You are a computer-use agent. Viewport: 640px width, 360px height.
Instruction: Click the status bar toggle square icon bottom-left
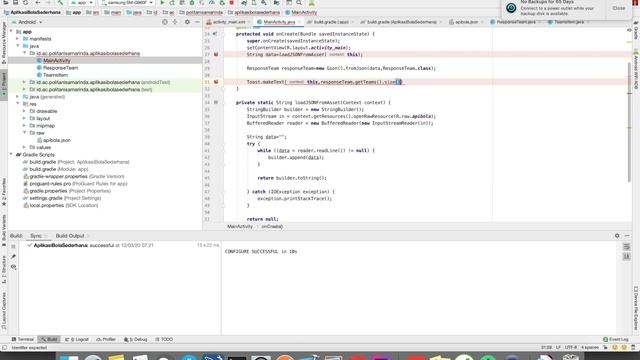pyautogui.click(x=5, y=348)
